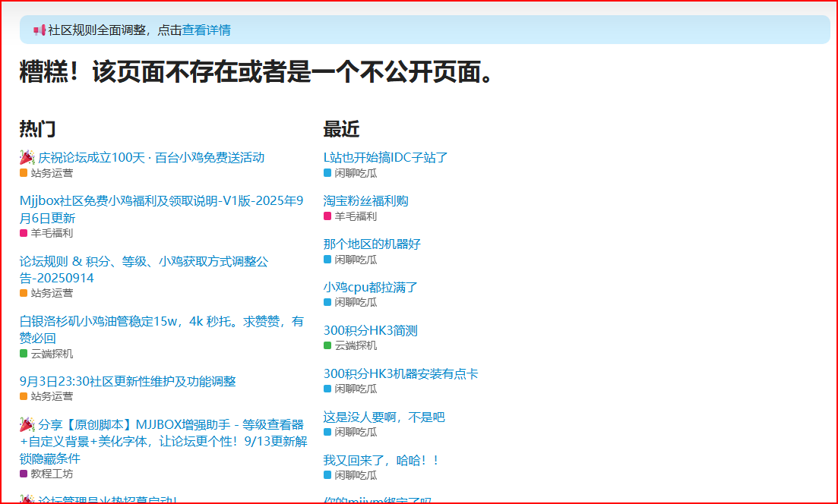
Task: Open the topic L站也开始搞IDC子站了
Action: [385, 157]
